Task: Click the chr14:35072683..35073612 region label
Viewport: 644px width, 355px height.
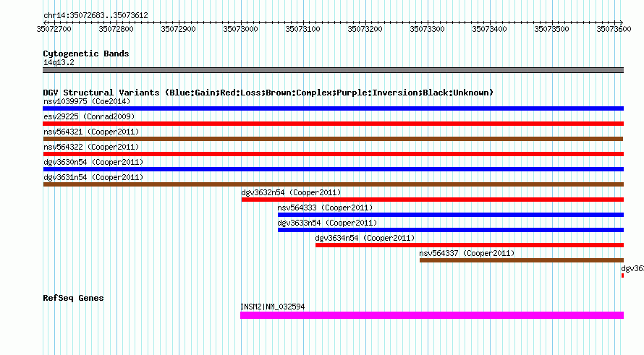Action: tap(96, 15)
